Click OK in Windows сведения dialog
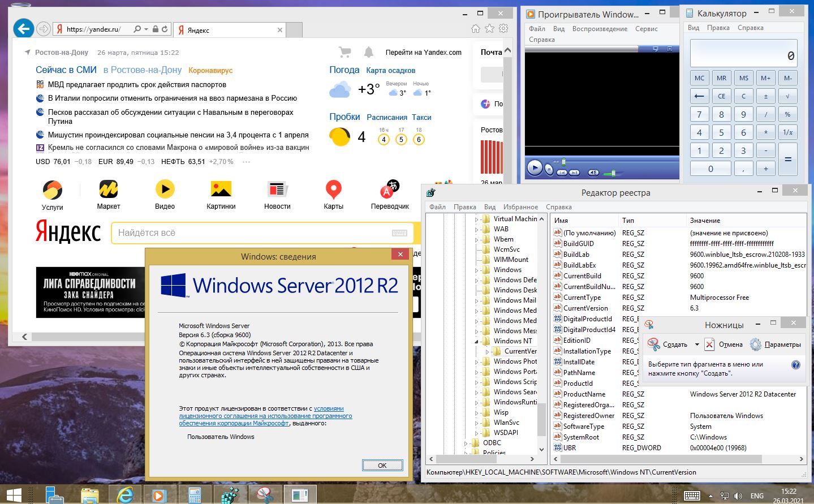The image size is (814, 504). [382, 466]
